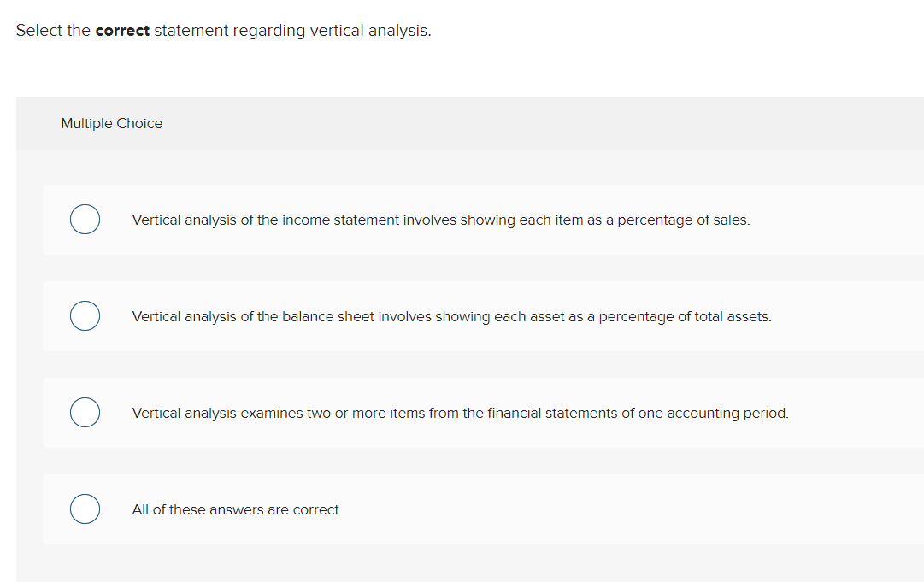Click the balance sheet answer text
Viewport: 924px width, 582px height.
(451, 316)
